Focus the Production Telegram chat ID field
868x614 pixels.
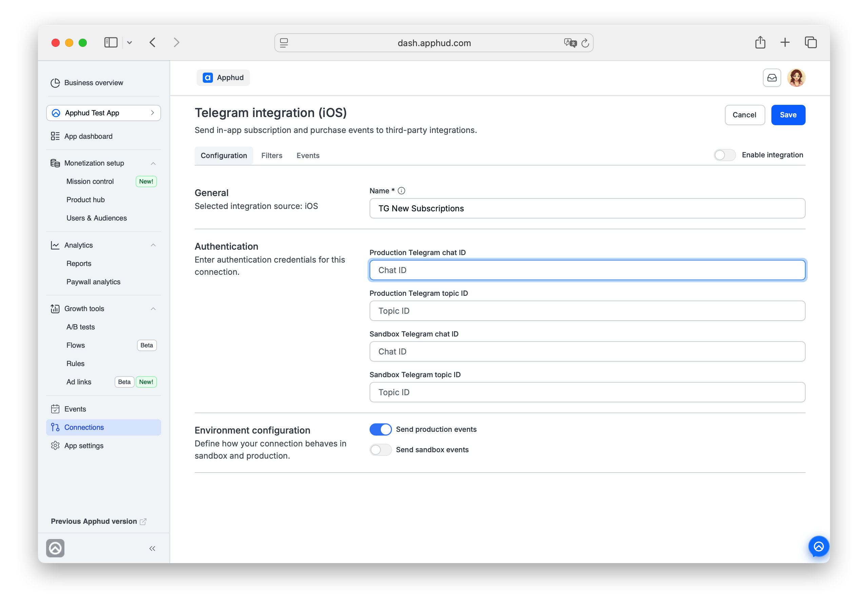click(x=587, y=270)
